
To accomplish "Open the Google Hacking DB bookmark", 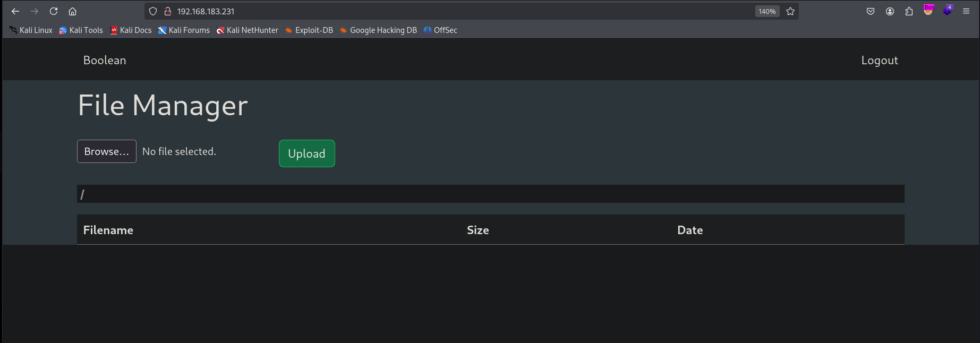I will pyautogui.click(x=378, y=30).
